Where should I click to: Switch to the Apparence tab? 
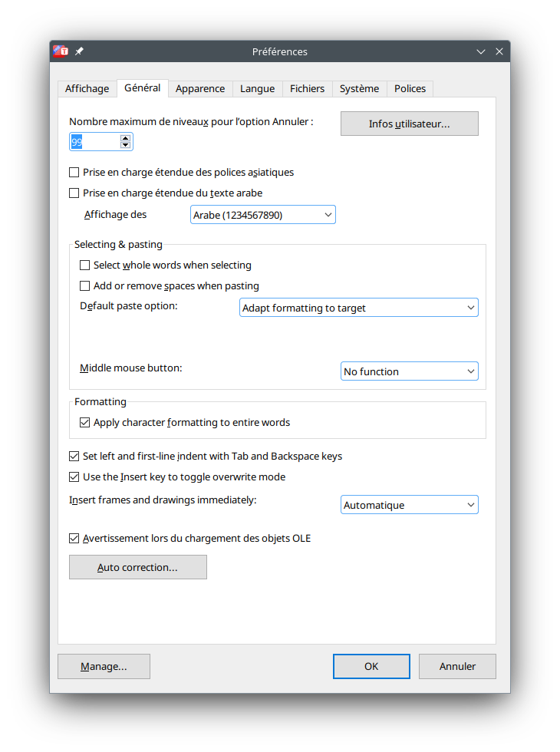tap(200, 89)
